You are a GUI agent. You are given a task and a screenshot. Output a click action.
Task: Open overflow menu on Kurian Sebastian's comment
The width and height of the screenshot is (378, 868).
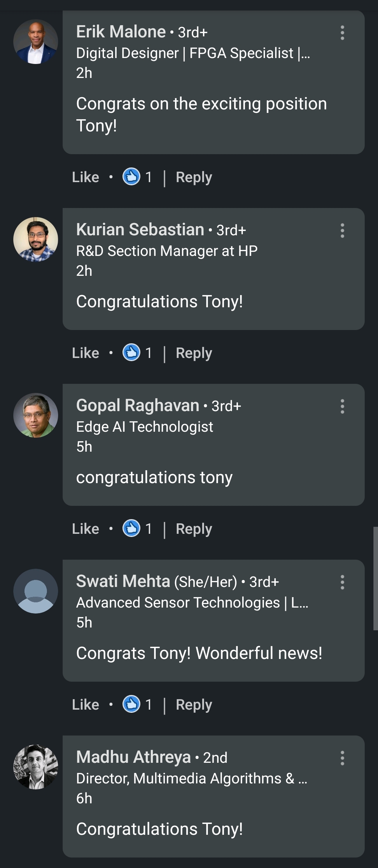point(342,231)
